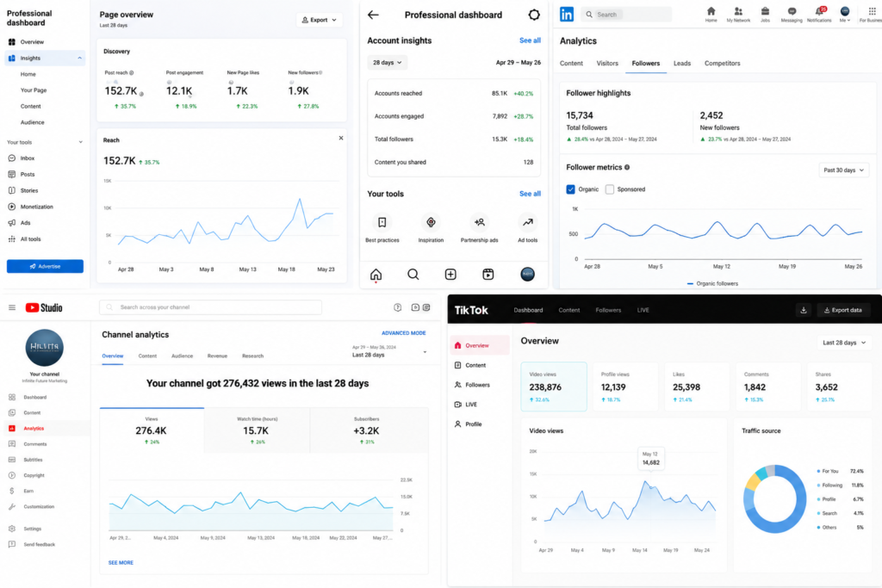This screenshot has width=882, height=588.
Task: Click the Facebook Advertise button
Action: (x=45, y=267)
